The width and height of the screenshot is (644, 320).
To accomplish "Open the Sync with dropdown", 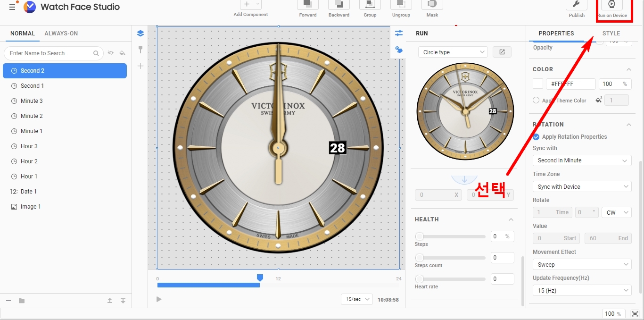I will pyautogui.click(x=582, y=160).
